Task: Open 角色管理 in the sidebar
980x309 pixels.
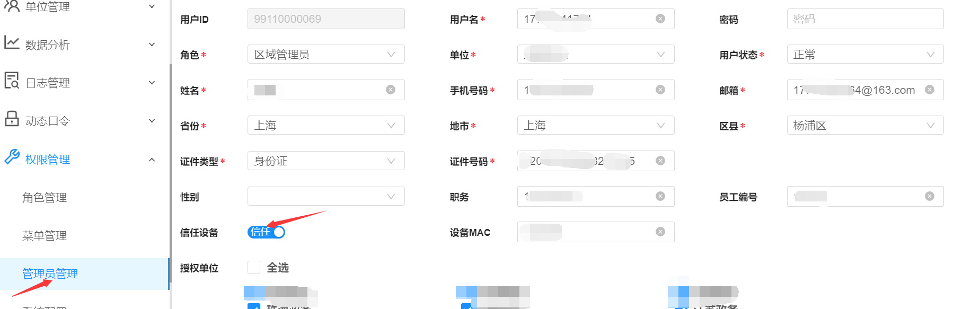Action: 45,198
